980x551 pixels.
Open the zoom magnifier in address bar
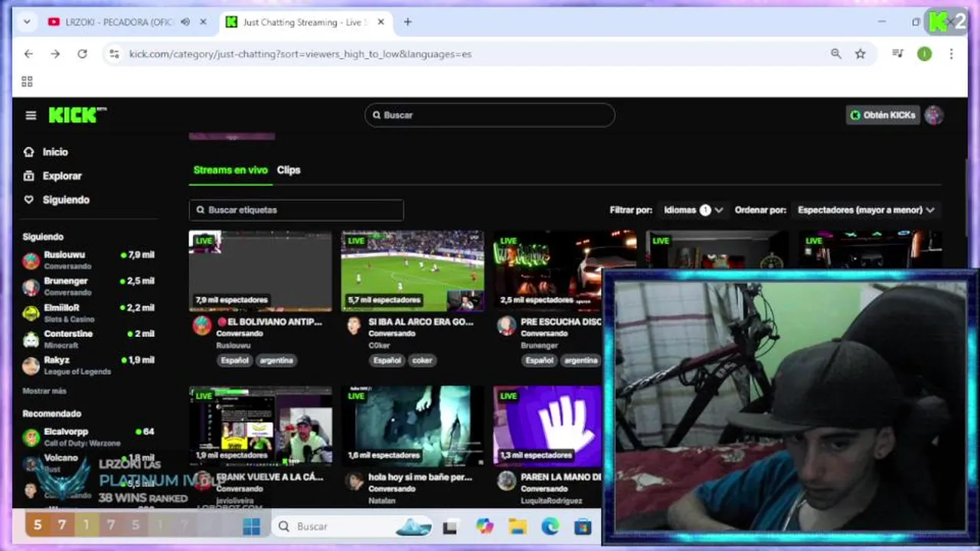click(x=836, y=54)
